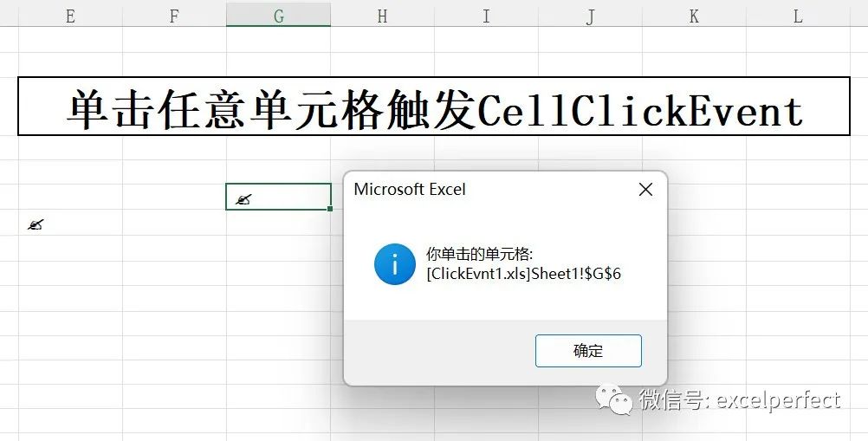Click the dialog text 你单击的单元格:

pyautogui.click(x=479, y=254)
